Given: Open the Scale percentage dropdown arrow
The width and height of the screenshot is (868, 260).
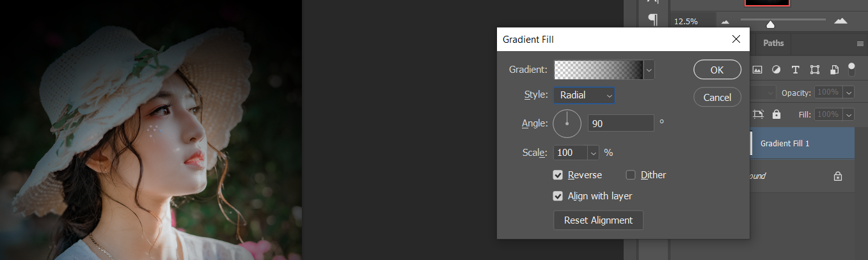Looking at the screenshot, I should 593,153.
